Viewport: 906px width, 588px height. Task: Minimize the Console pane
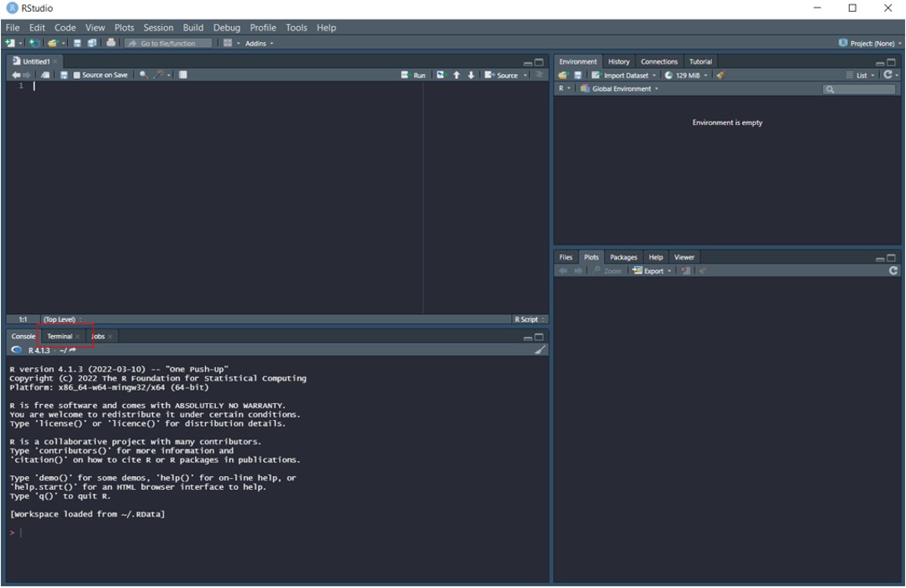click(x=528, y=338)
